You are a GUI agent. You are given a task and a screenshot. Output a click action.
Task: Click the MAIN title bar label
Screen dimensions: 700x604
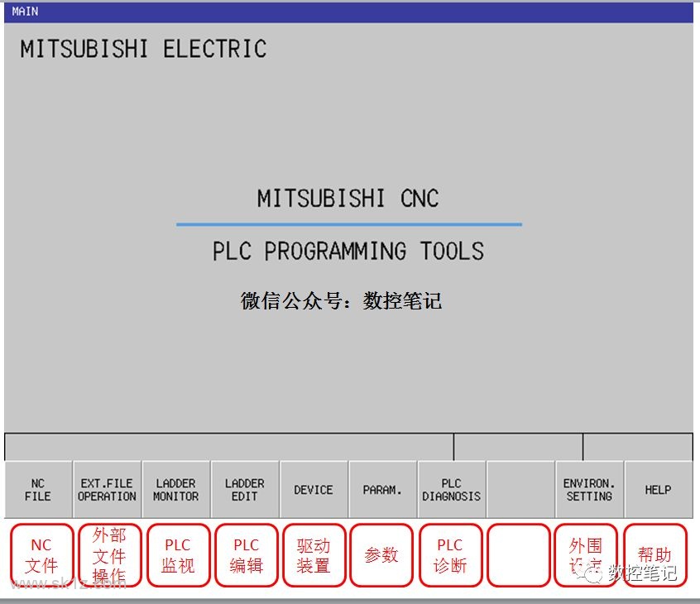pyautogui.click(x=25, y=11)
